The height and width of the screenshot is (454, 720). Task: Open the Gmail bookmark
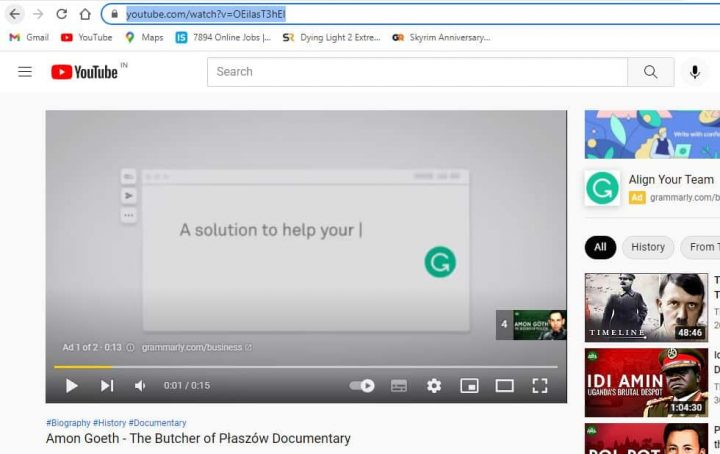(29, 38)
